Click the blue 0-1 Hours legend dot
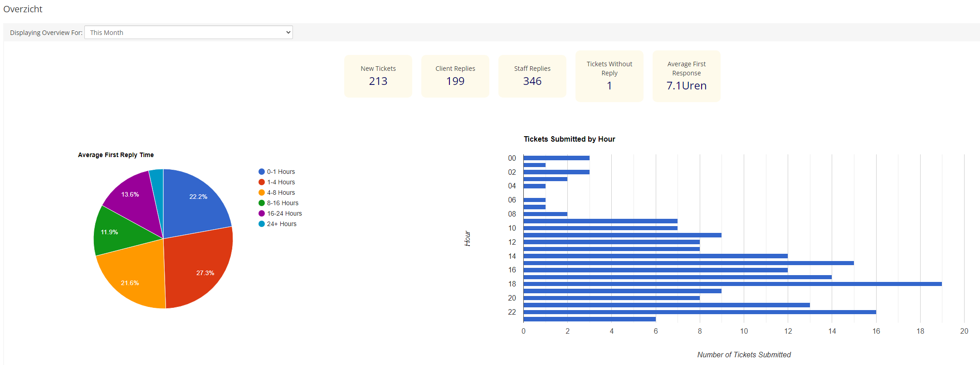The height and width of the screenshot is (365, 980). [x=262, y=172]
